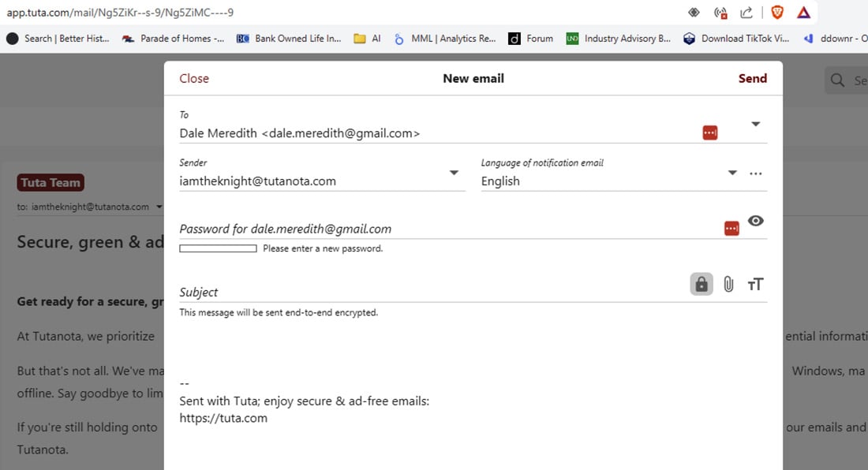Open the Industry Advisory bookmark

point(620,38)
